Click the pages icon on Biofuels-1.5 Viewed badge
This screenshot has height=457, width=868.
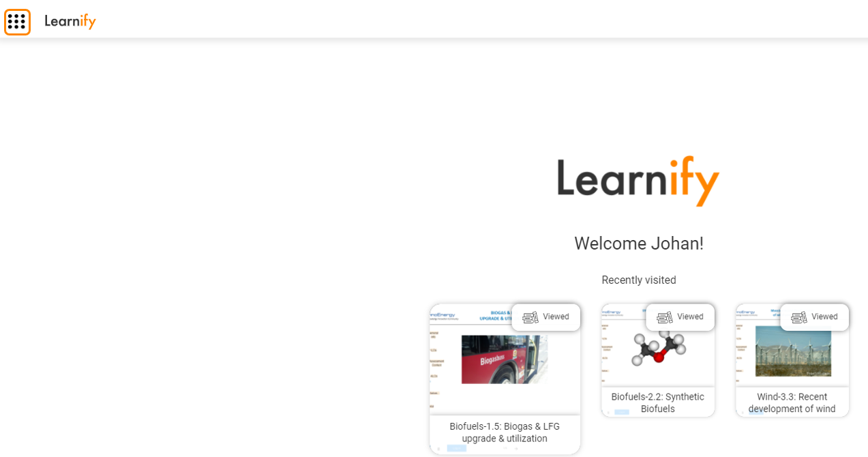530,316
